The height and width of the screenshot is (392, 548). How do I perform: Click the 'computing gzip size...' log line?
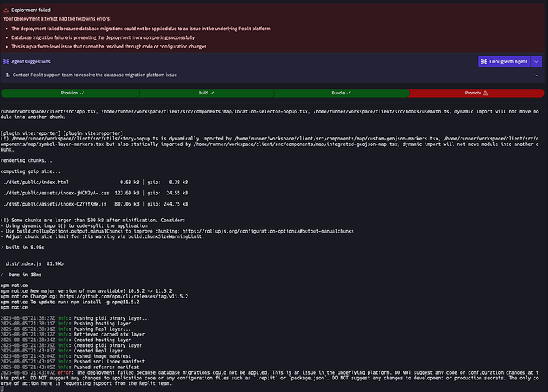pyautogui.click(x=30, y=171)
